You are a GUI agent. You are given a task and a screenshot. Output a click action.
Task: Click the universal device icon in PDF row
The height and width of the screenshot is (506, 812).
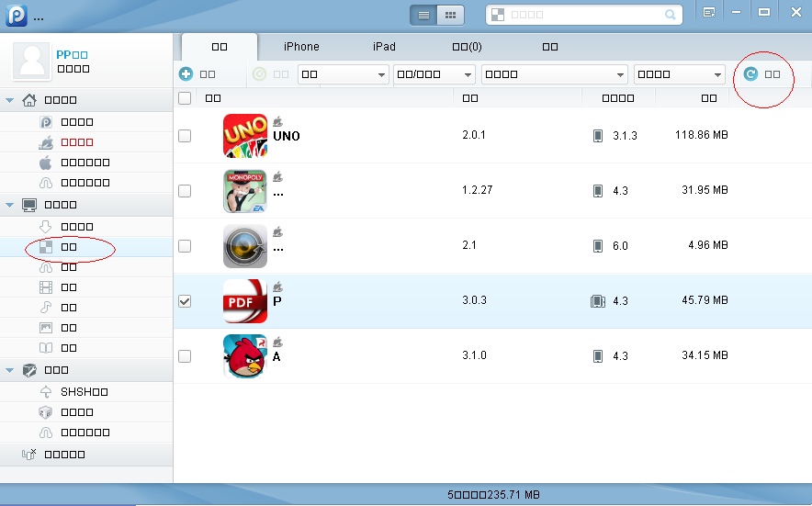click(598, 301)
